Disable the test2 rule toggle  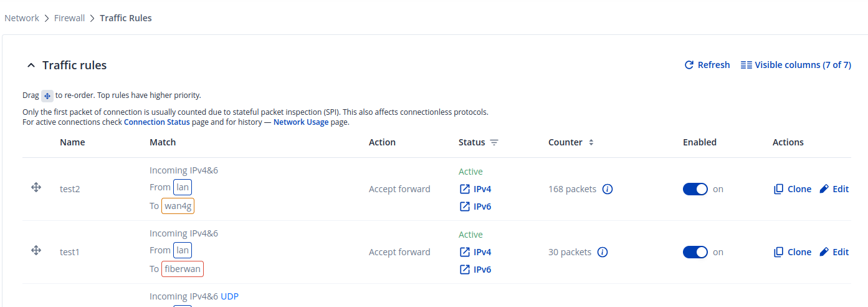695,189
